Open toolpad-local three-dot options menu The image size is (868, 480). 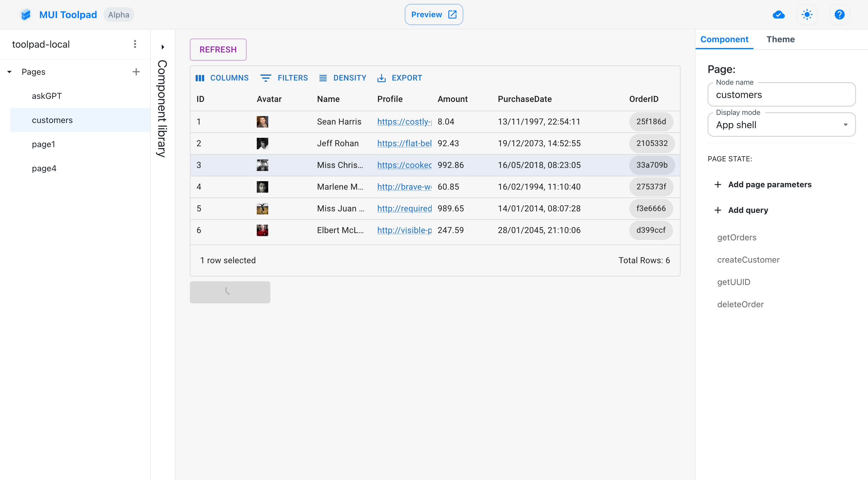[x=135, y=44]
